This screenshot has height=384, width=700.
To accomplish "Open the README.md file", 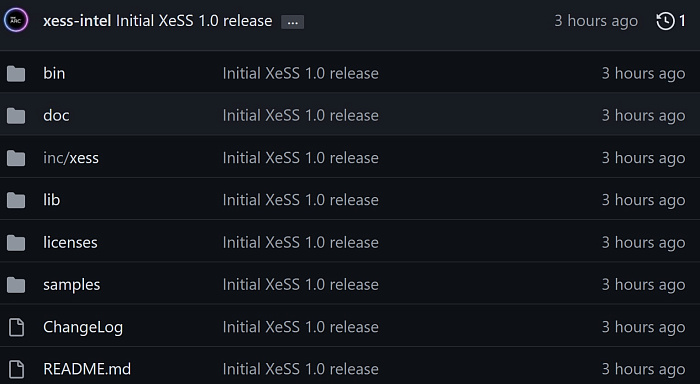I will [87, 369].
